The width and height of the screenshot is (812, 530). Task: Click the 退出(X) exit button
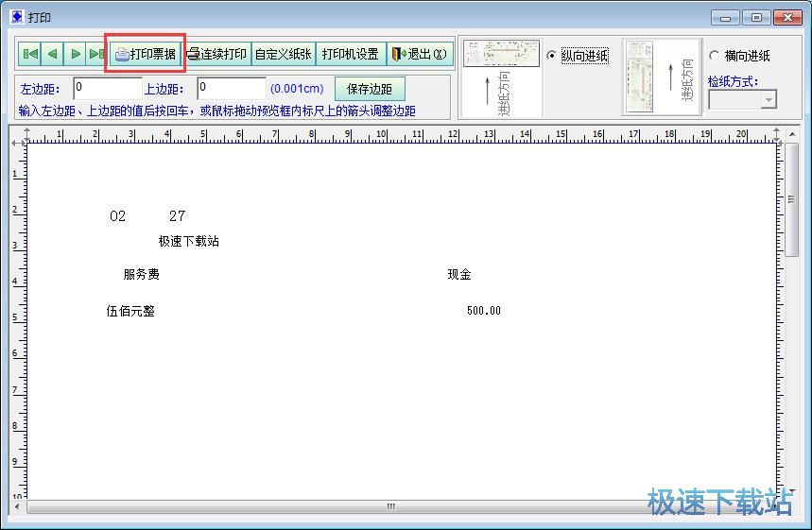[420, 54]
